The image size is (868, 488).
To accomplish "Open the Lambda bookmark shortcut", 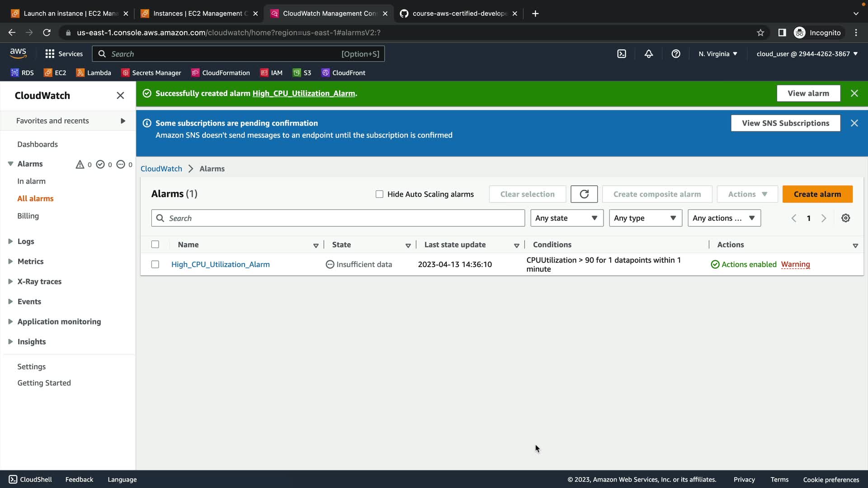I will point(94,73).
